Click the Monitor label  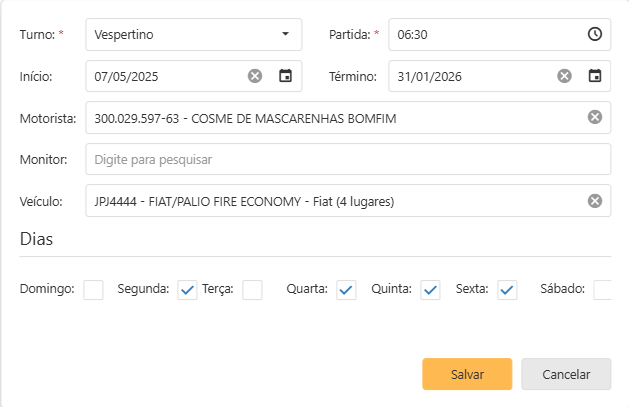coord(43,160)
